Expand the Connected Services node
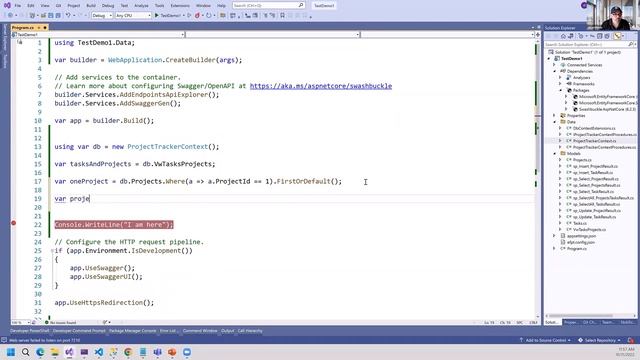Image resolution: width=640 pixels, height=360 pixels. click(x=555, y=65)
